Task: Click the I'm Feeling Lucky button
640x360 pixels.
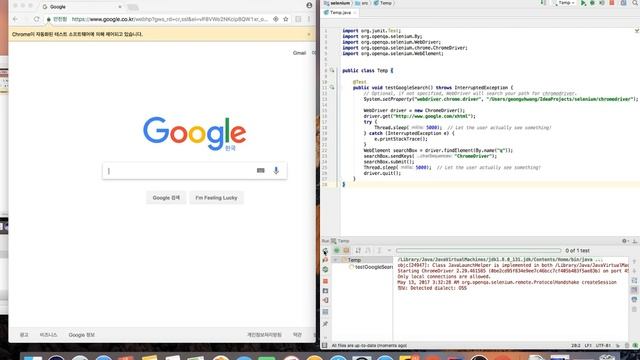Action: (216, 198)
